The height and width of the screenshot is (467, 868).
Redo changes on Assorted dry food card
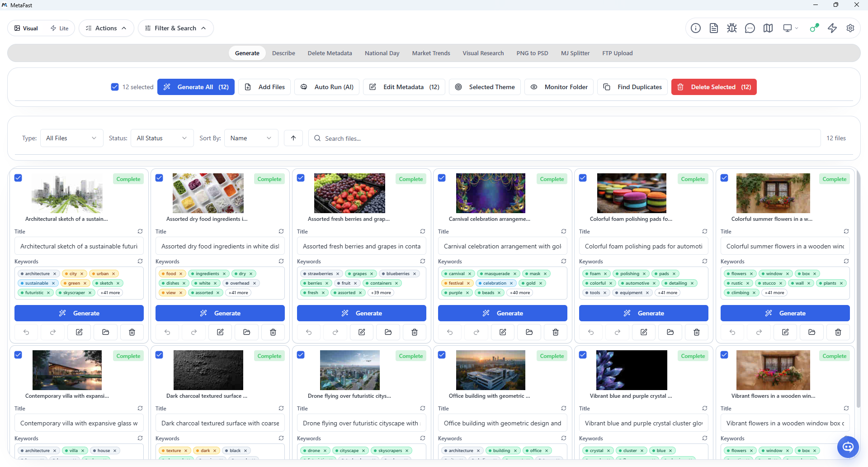pos(194,332)
